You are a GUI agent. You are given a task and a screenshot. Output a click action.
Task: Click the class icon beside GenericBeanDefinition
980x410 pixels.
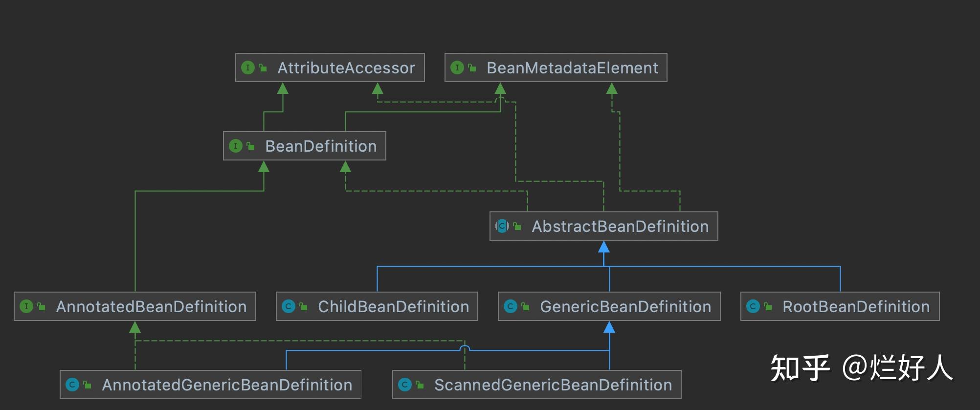coord(511,306)
